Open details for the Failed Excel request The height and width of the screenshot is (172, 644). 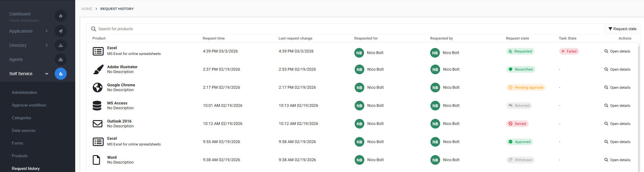(x=617, y=51)
